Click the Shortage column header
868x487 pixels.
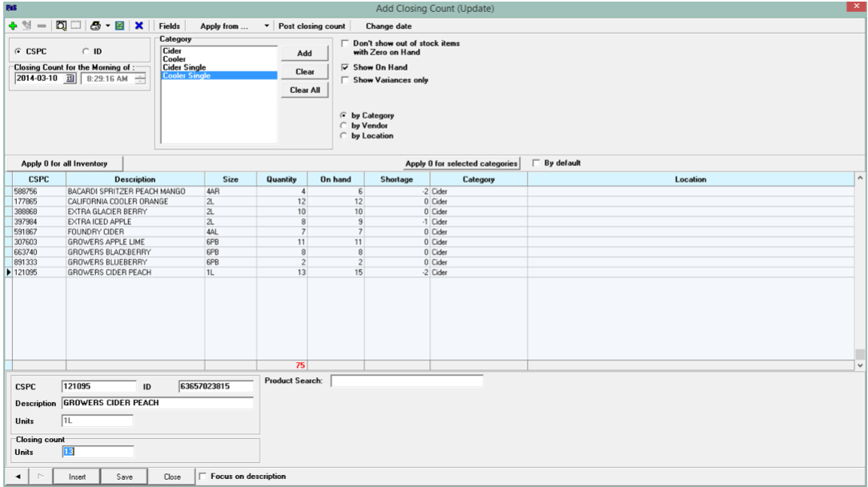click(x=397, y=179)
